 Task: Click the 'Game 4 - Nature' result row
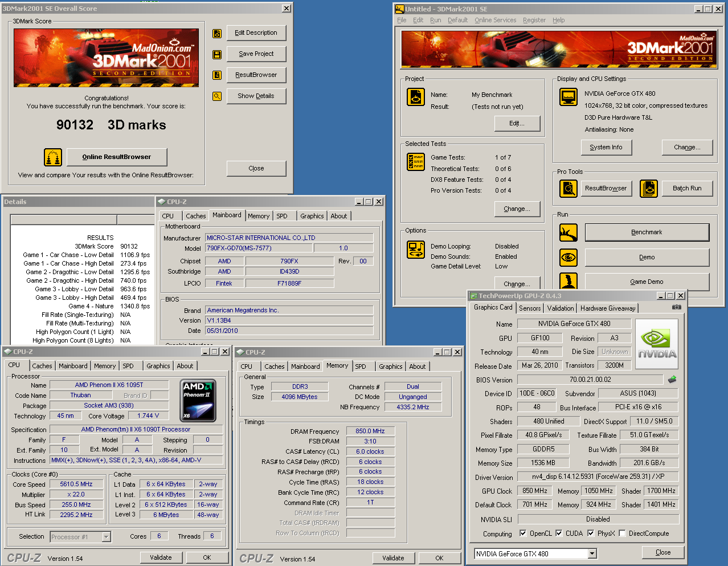pos(109,306)
